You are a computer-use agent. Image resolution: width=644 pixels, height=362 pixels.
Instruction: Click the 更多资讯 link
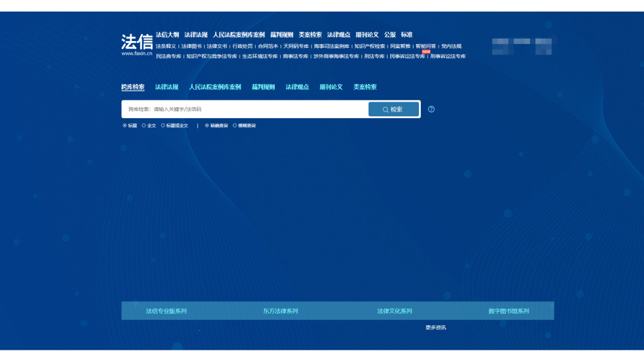[435, 327]
